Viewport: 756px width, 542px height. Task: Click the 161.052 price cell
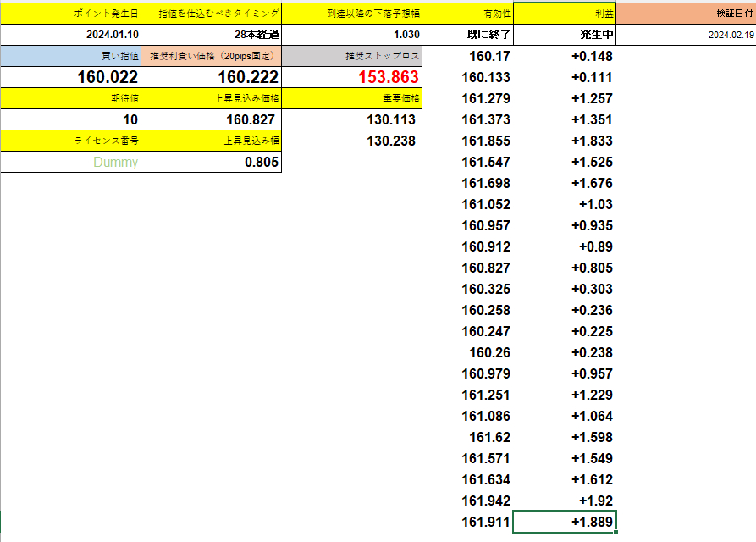tap(467, 204)
